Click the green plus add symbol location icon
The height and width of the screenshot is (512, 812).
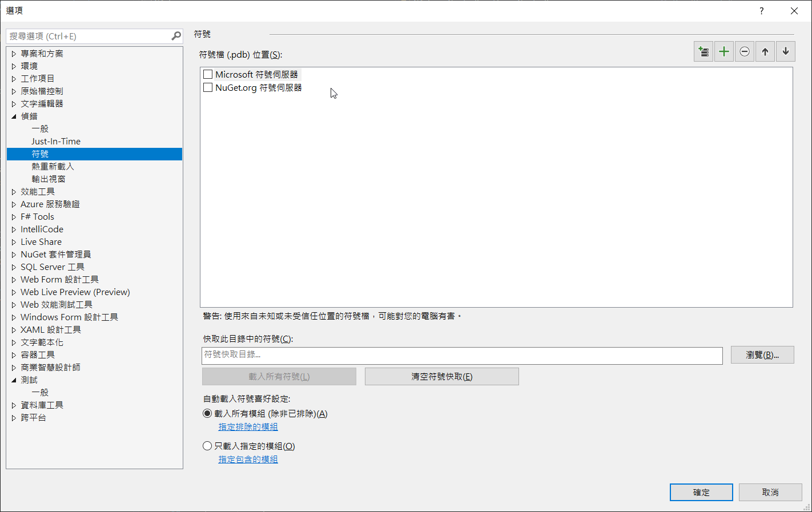click(724, 52)
